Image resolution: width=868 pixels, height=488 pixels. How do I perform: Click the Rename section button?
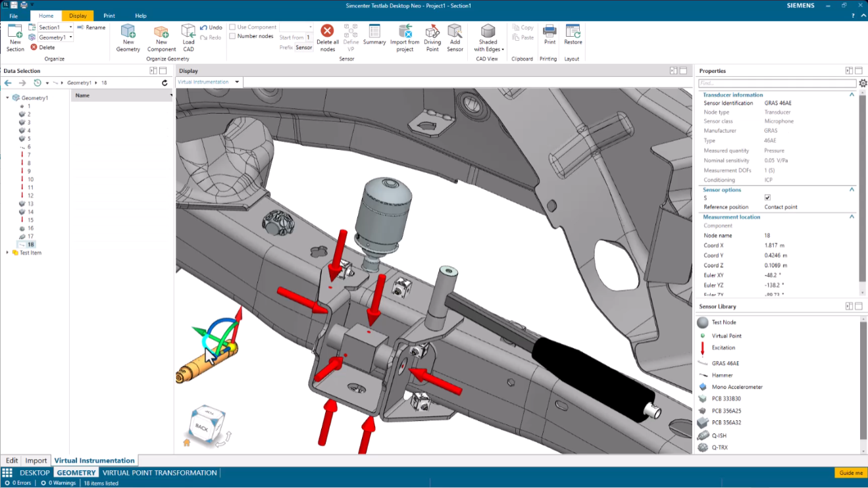(91, 28)
